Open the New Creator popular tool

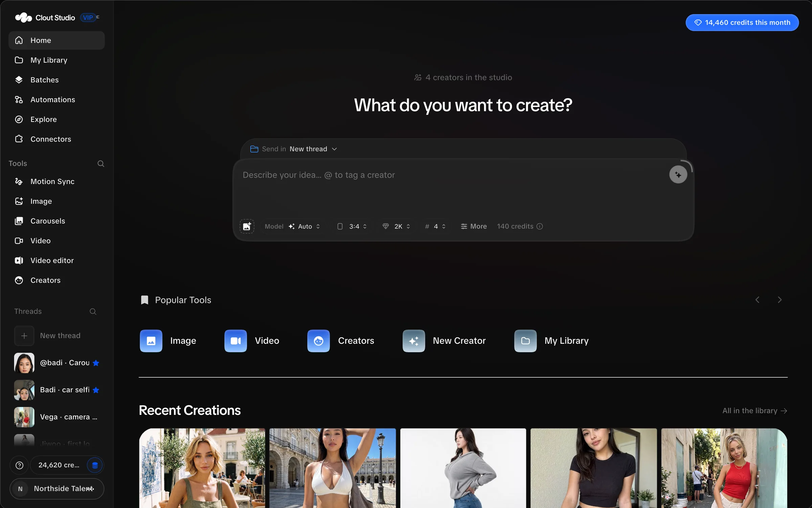point(444,341)
